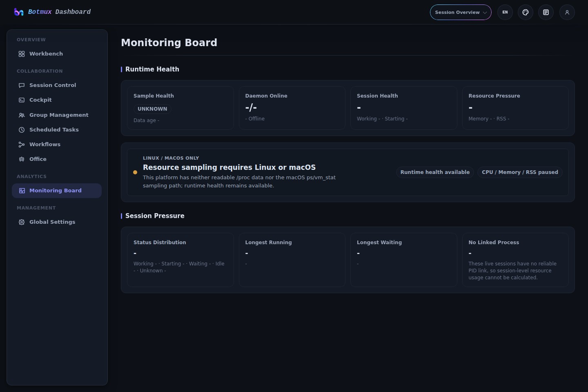
Task: Click the CPU / Memory / RSS paused tag
Action: coord(520,172)
